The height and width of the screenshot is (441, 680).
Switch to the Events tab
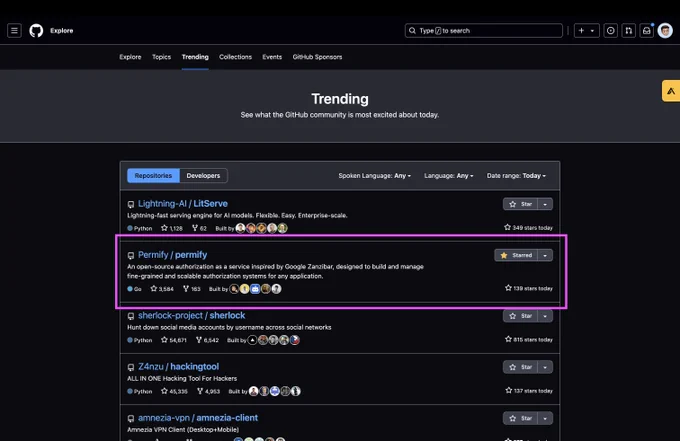(272, 57)
